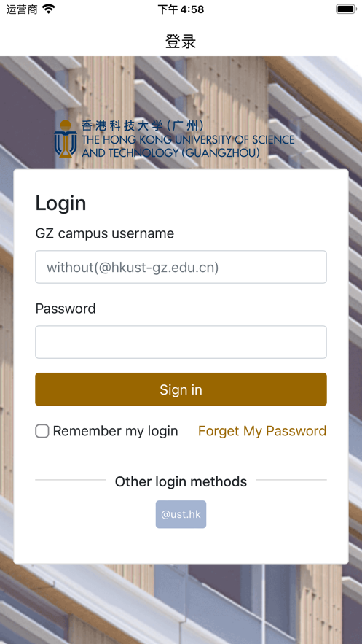The width and height of the screenshot is (362, 644).
Task: Click the Sign in button
Action: point(181,389)
